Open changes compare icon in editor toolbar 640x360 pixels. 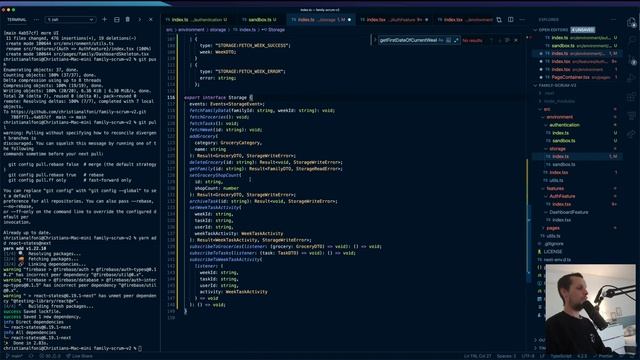coord(499,20)
